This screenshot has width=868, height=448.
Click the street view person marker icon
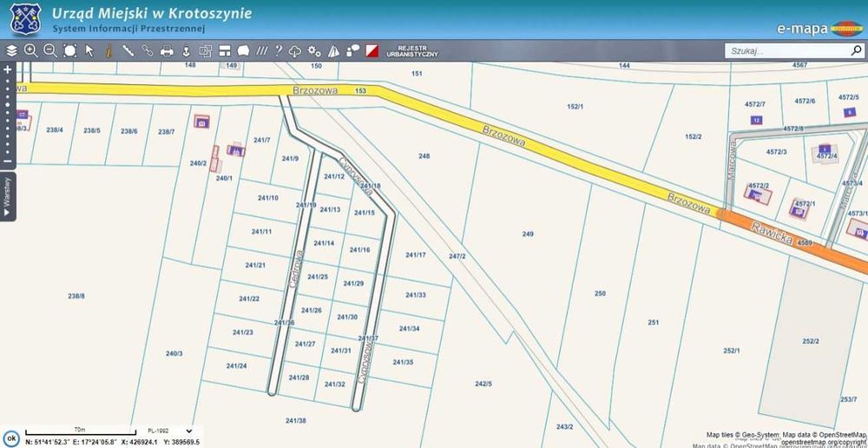coord(186,51)
